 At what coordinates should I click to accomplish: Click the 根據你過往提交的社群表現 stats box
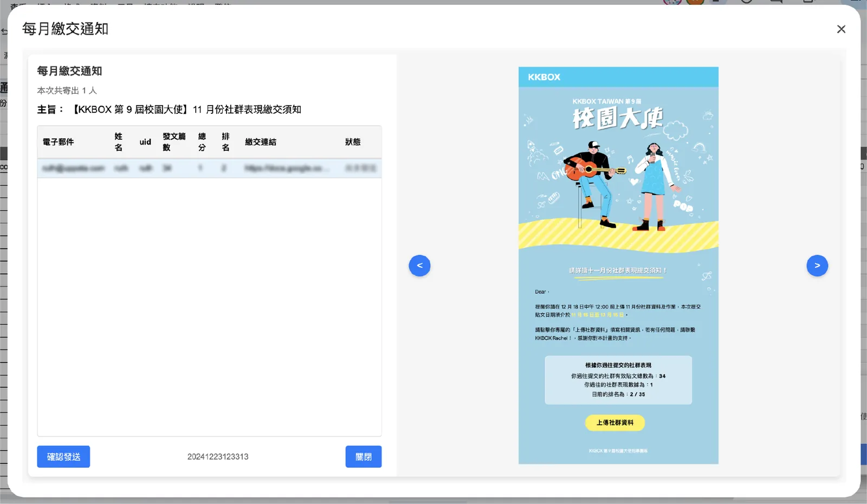[618, 380]
